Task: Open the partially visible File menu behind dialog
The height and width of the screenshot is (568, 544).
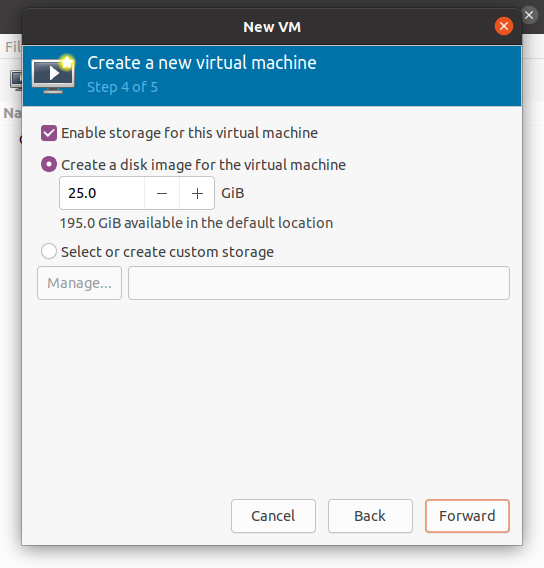Action: tap(13, 47)
